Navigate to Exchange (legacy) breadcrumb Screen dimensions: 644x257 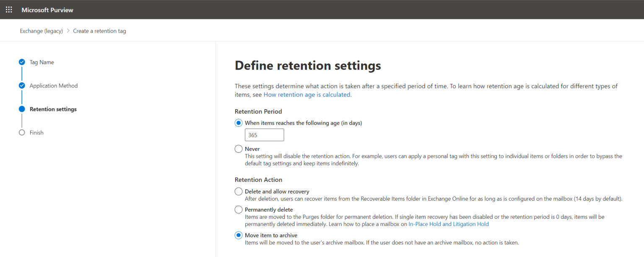[41, 31]
